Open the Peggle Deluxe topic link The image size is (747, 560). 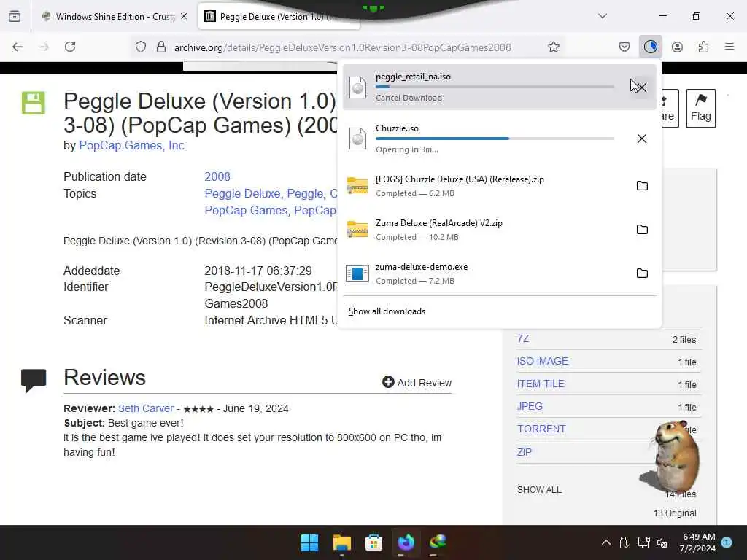coord(242,194)
